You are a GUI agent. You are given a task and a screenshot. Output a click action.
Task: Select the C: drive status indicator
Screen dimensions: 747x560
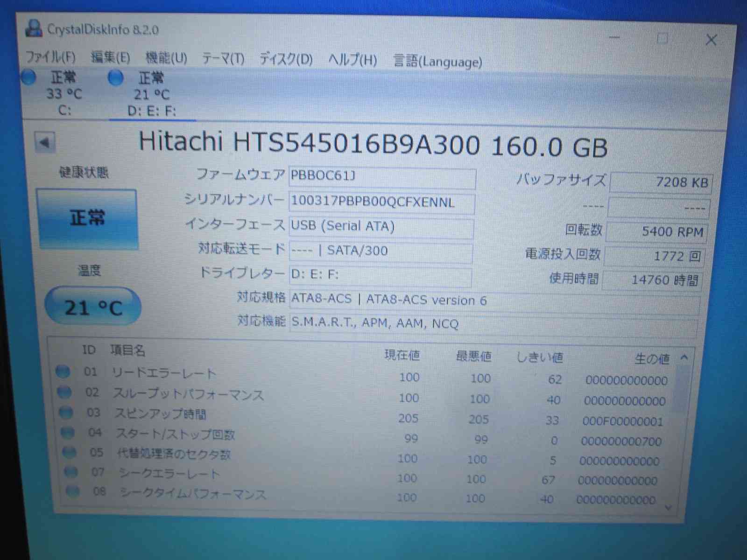29,77
